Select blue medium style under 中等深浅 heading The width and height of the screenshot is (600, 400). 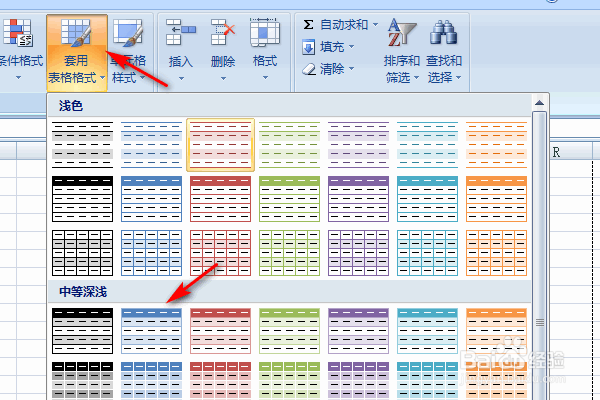pos(151,331)
